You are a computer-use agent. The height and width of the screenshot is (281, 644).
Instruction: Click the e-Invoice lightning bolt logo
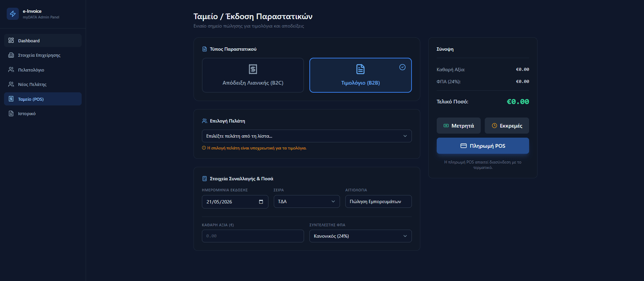[x=13, y=14]
